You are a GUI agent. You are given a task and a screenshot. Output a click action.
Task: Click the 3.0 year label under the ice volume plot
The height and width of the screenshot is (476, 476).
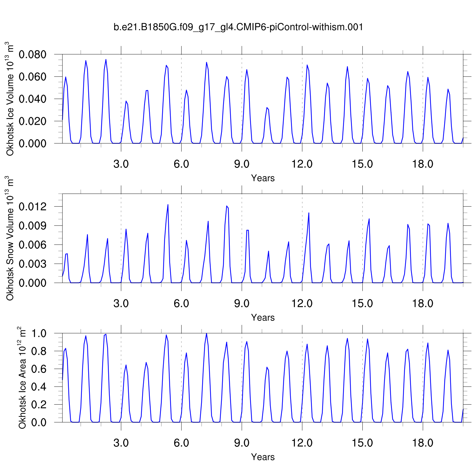pos(121,164)
